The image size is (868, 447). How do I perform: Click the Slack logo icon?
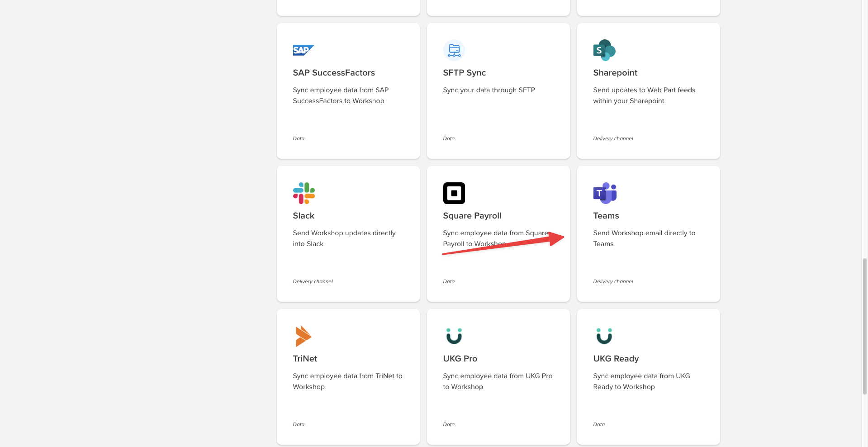pos(304,193)
